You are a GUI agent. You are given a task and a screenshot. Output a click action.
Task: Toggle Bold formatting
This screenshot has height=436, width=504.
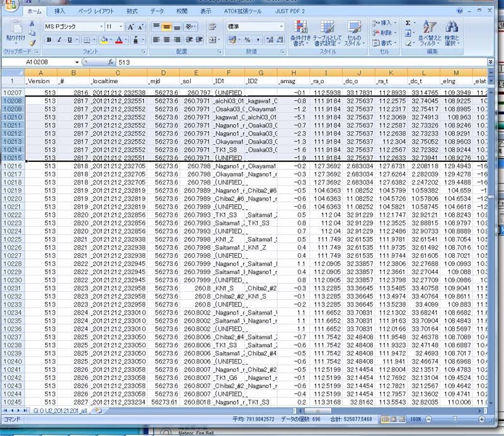coord(49,40)
